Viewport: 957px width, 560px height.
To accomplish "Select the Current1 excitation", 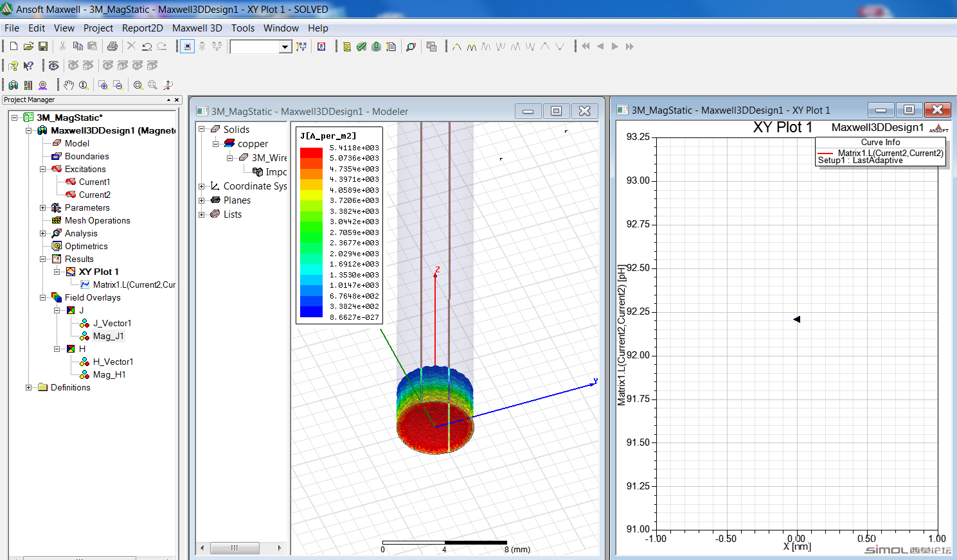I will [94, 182].
